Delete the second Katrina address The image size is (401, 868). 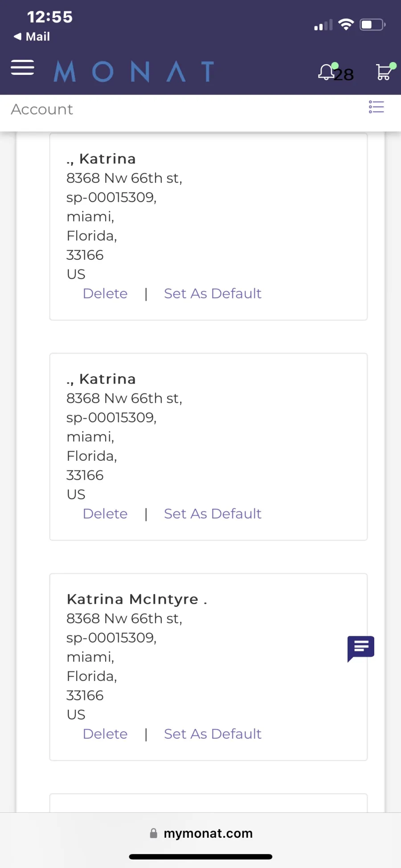pyautogui.click(x=105, y=514)
